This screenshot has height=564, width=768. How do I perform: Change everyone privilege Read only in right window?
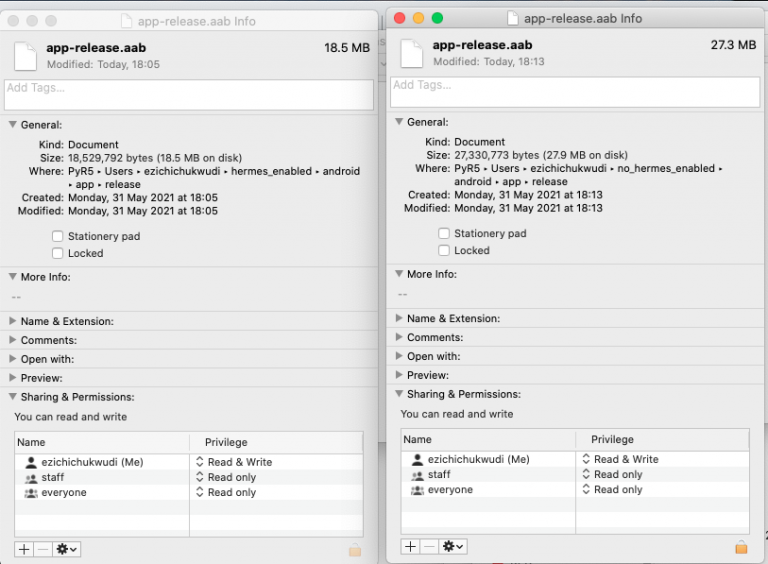click(613, 490)
